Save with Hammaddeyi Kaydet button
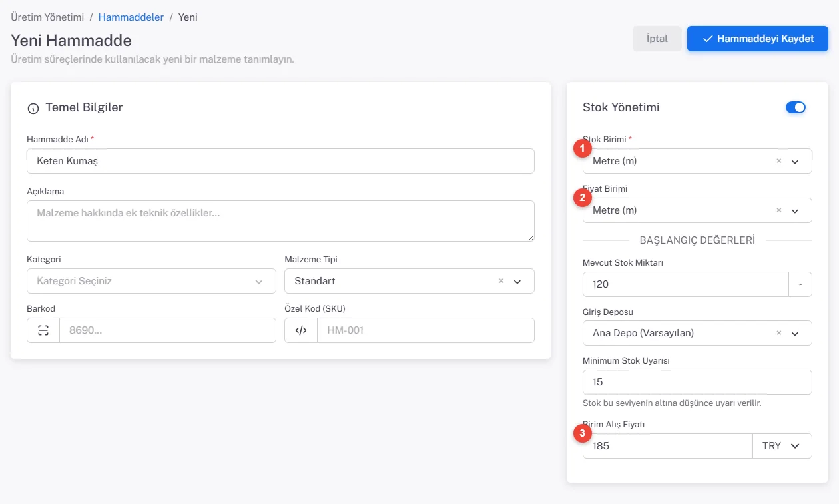This screenshot has height=504, width=839. click(x=758, y=39)
